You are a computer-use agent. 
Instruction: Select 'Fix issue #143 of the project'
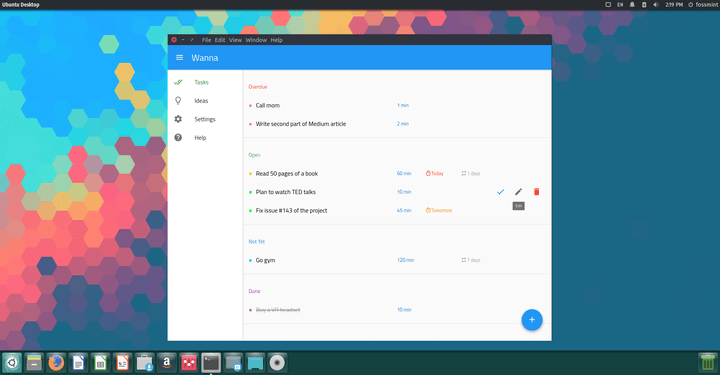coord(291,211)
